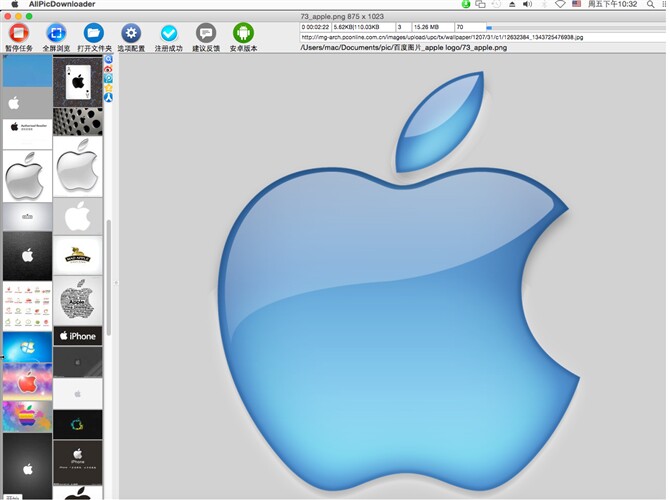
Task: Open the volume speaker menu bar icon
Action: (528, 4)
